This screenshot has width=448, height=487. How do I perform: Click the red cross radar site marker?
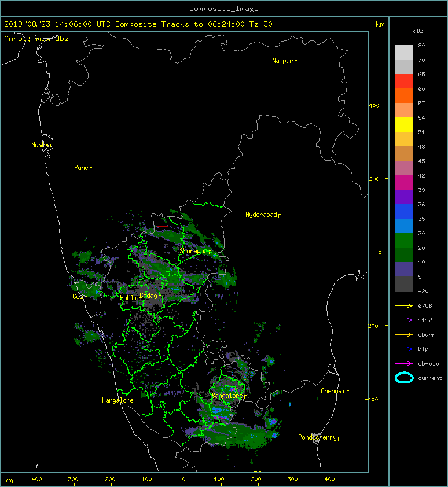(x=163, y=226)
